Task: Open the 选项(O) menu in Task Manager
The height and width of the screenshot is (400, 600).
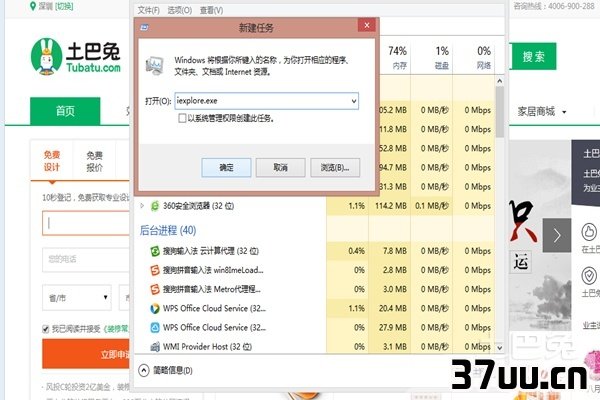Action: tap(180, 10)
